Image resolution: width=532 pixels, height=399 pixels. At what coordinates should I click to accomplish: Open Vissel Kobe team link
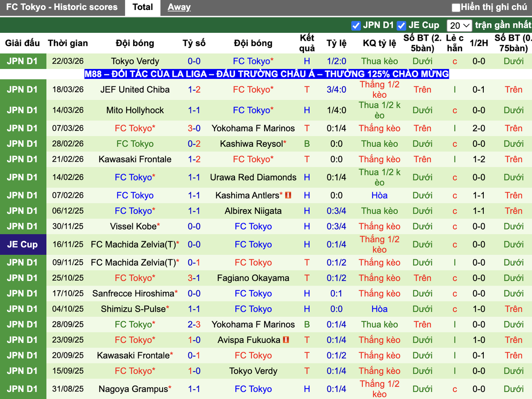coord(134,226)
